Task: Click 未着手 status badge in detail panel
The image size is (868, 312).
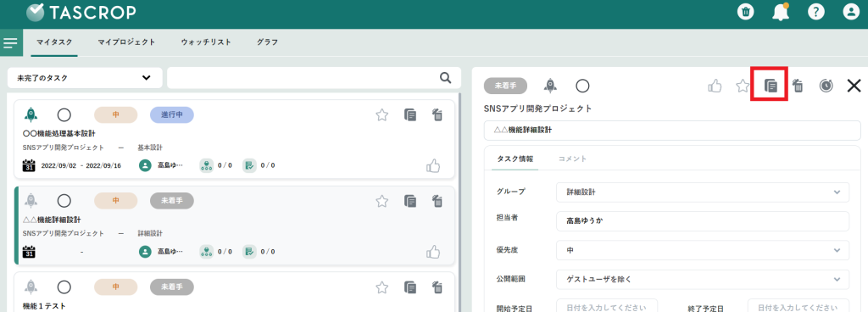Action: 505,86
